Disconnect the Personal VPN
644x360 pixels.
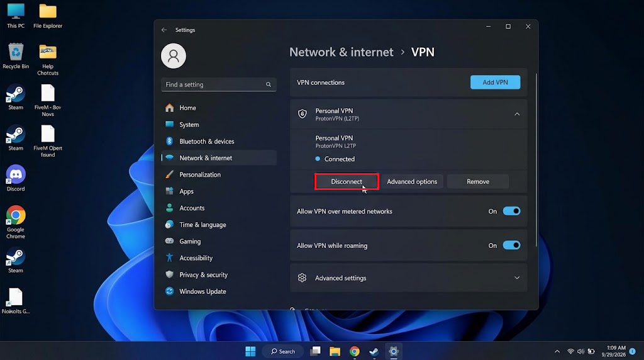coord(347,182)
